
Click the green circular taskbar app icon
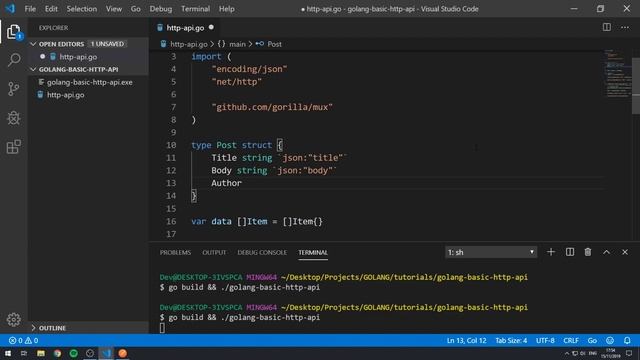(73, 353)
